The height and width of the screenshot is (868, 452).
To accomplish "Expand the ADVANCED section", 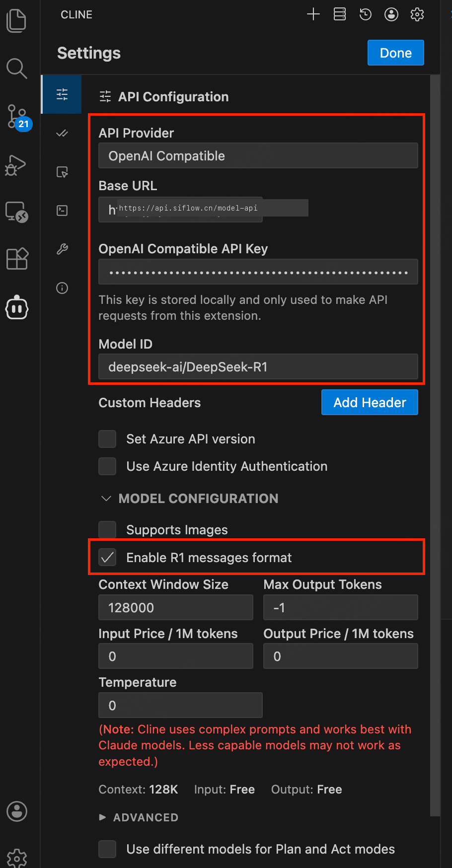I will [x=139, y=817].
